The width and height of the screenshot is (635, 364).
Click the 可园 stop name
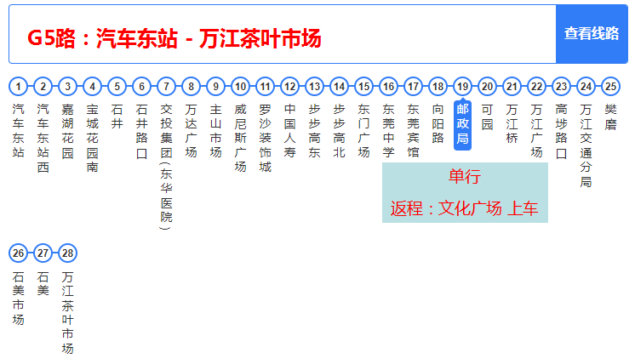[488, 117]
